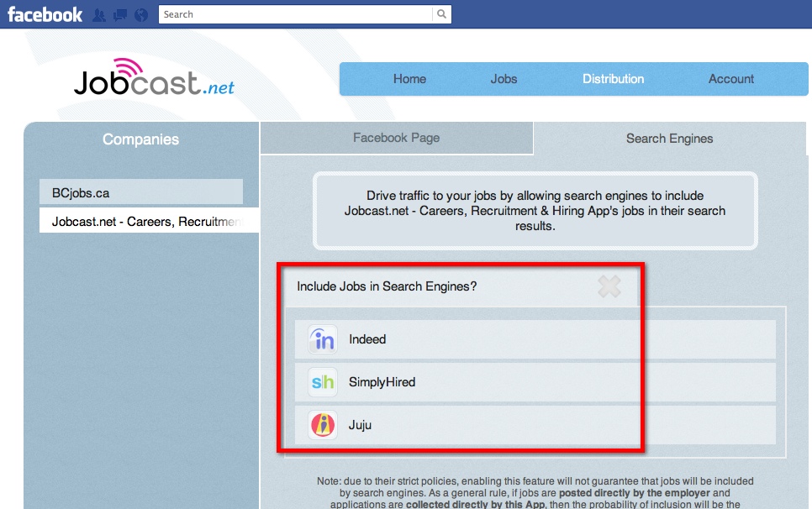Image resolution: width=812 pixels, height=509 pixels.
Task: Open the Jobs menu item
Action: pos(504,79)
